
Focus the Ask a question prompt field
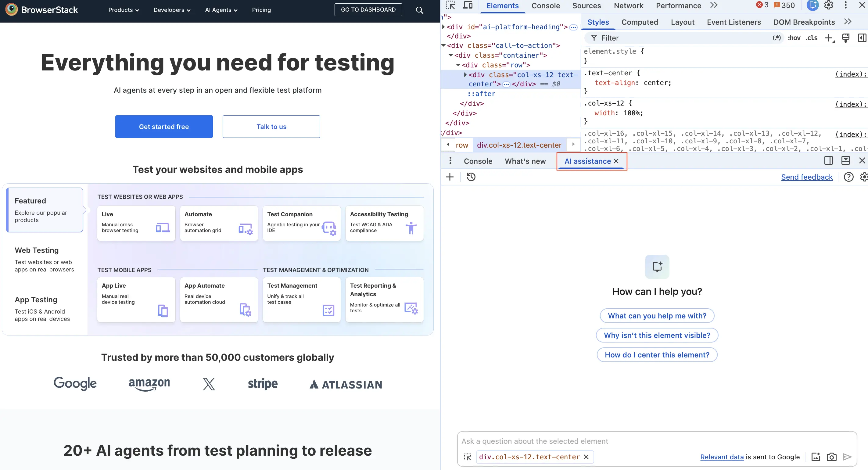coord(656,441)
